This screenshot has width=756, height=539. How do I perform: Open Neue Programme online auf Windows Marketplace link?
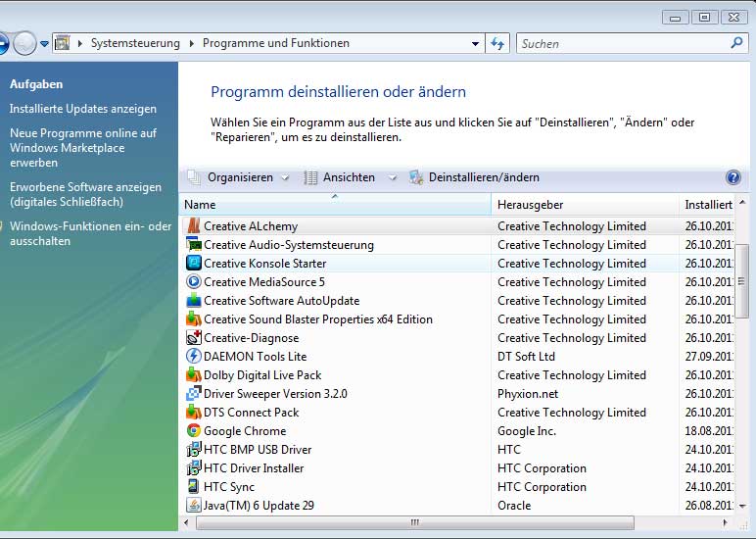[83, 148]
